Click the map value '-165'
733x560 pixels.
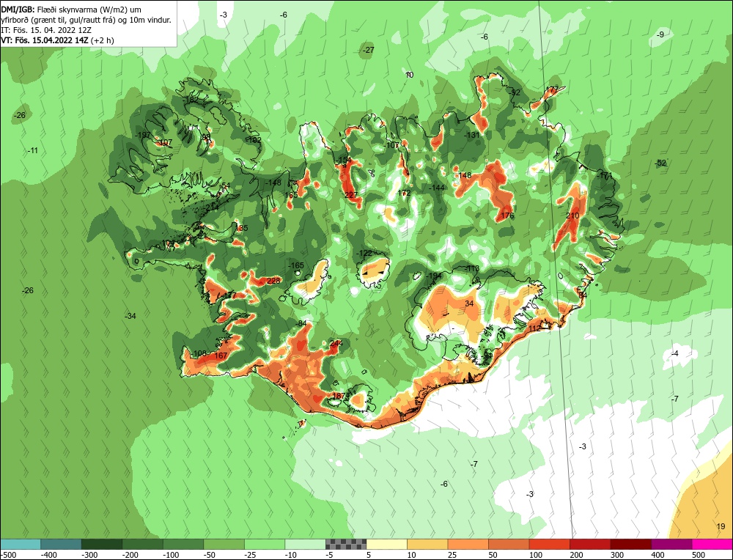[295, 265]
